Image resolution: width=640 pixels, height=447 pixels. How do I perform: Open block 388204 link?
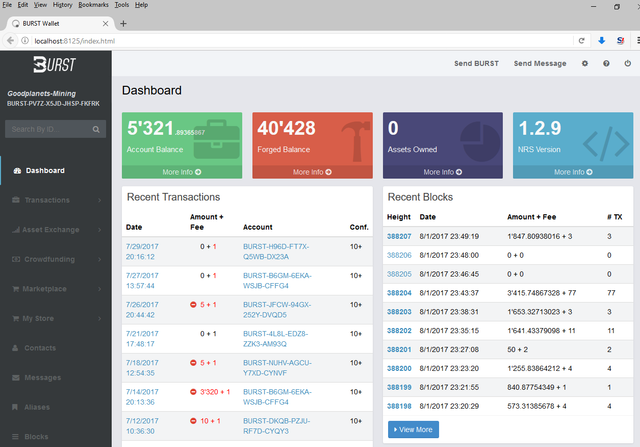coord(399,293)
